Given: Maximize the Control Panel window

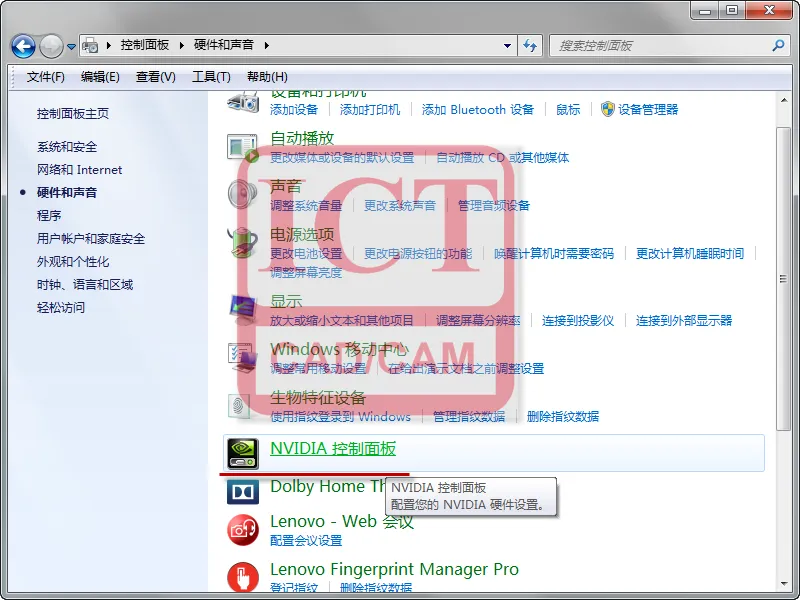Looking at the screenshot, I should 732,10.
